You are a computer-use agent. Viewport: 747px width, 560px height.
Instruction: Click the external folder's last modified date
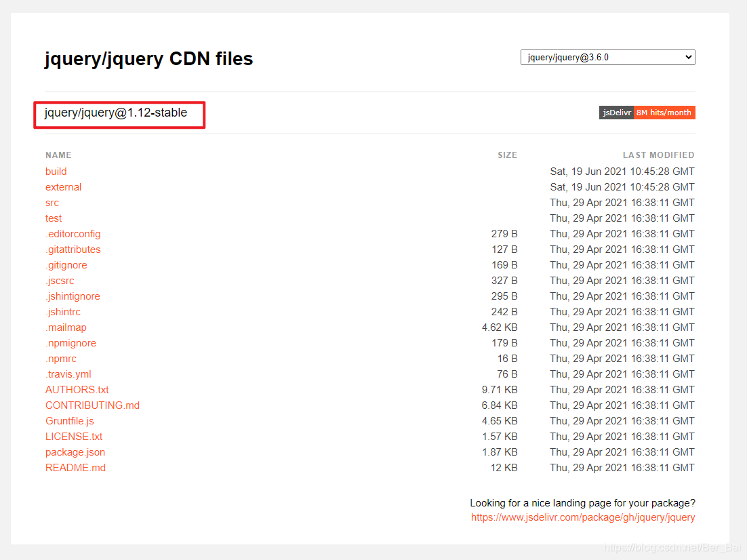[x=622, y=187]
